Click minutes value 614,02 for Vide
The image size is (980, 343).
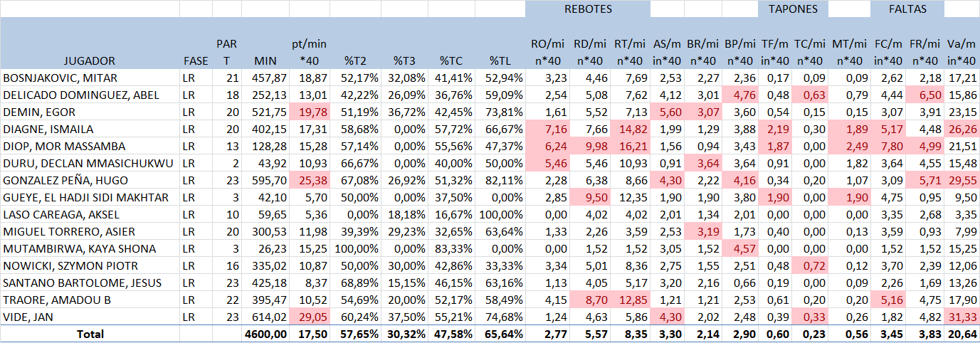(x=265, y=317)
